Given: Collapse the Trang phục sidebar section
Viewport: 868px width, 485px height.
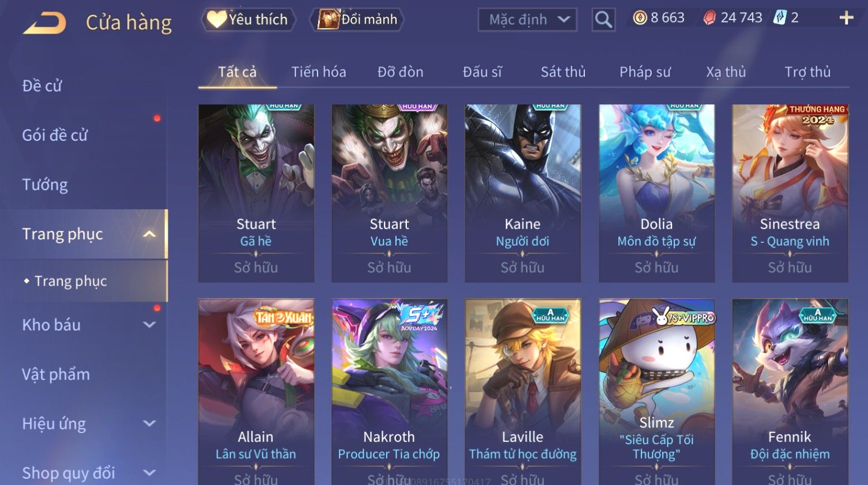Looking at the screenshot, I should point(149,234).
